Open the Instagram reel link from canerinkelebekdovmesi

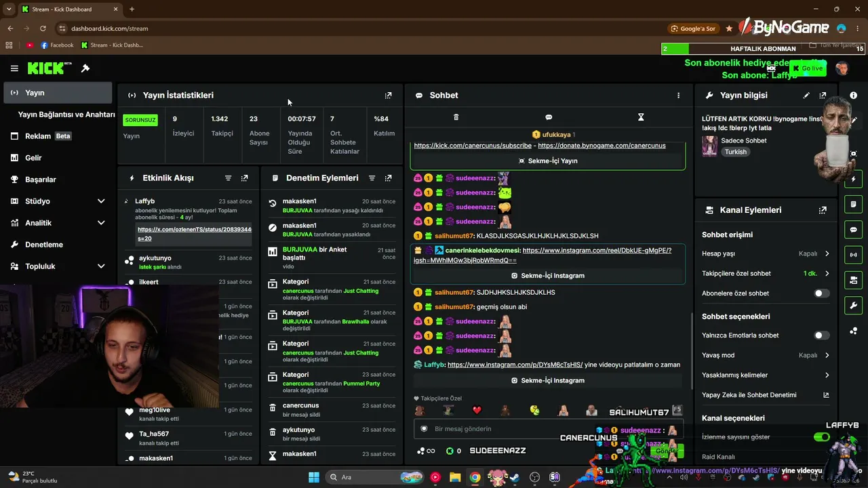pyautogui.click(x=542, y=256)
